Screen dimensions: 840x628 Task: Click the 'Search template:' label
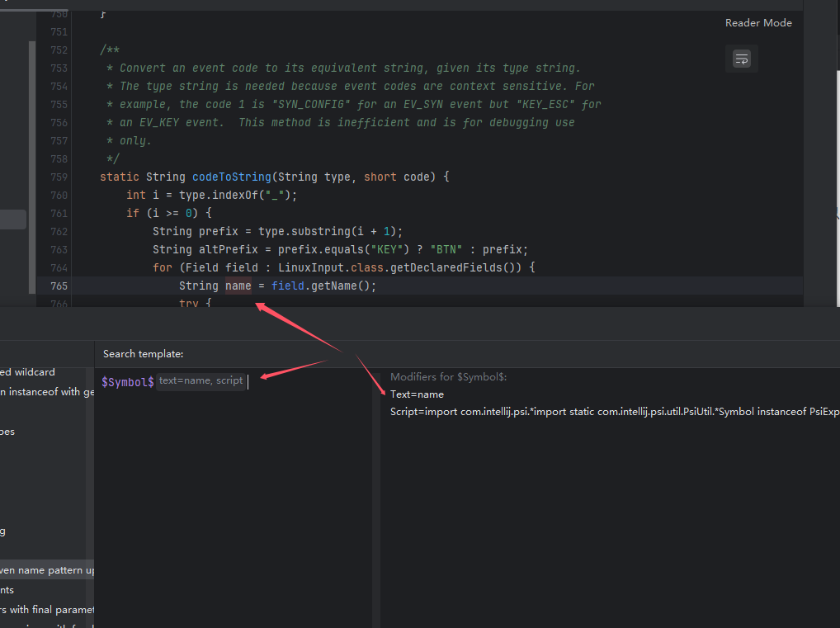[x=143, y=354]
